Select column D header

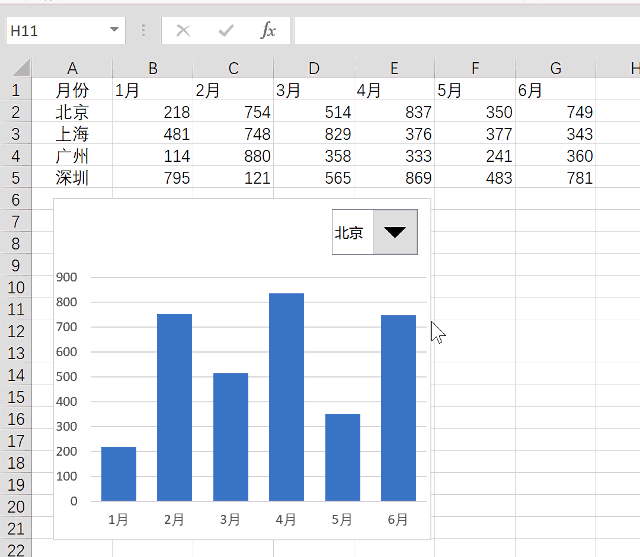pos(314,68)
